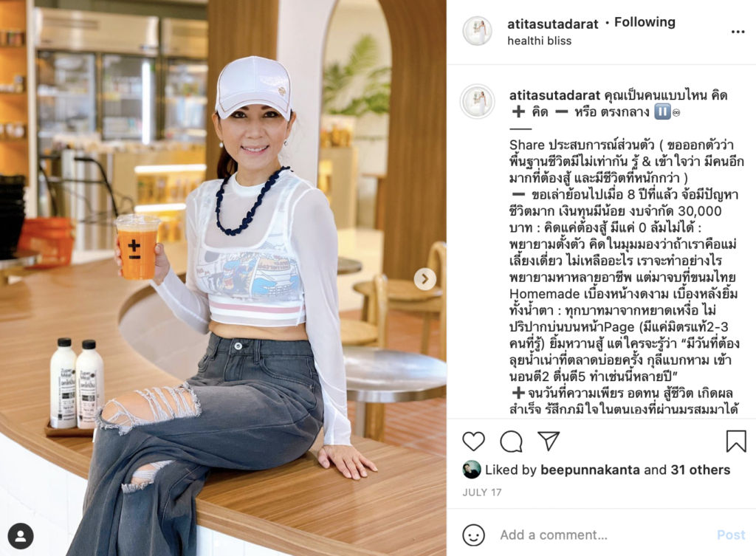Screen dimensions: 756x556
Task: Click the Post comment button
Action: [x=731, y=535]
